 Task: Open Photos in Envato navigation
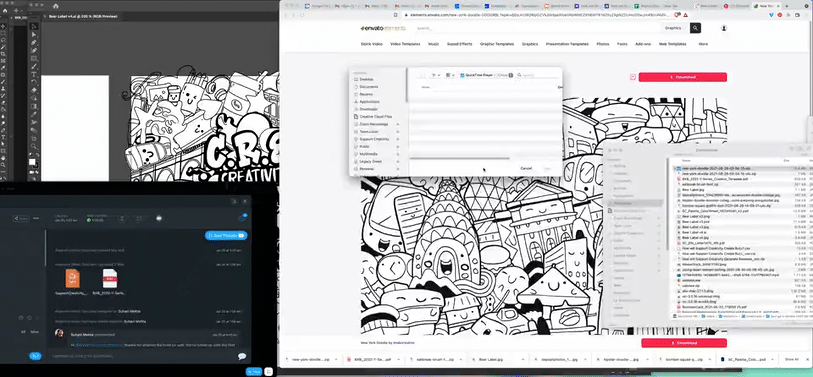coord(602,44)
